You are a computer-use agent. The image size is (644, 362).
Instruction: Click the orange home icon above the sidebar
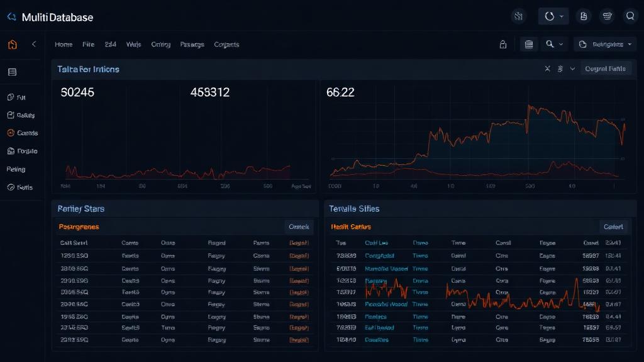(x=12, y=44)
